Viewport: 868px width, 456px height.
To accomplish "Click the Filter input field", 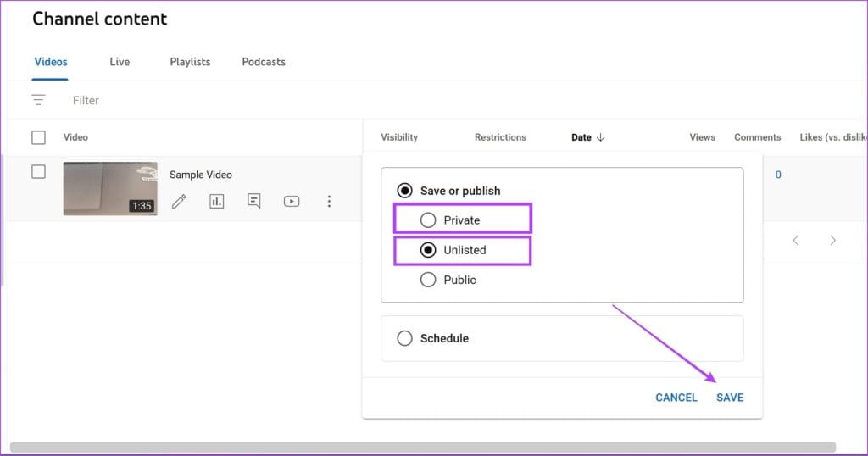I will [x=86, y=101].
